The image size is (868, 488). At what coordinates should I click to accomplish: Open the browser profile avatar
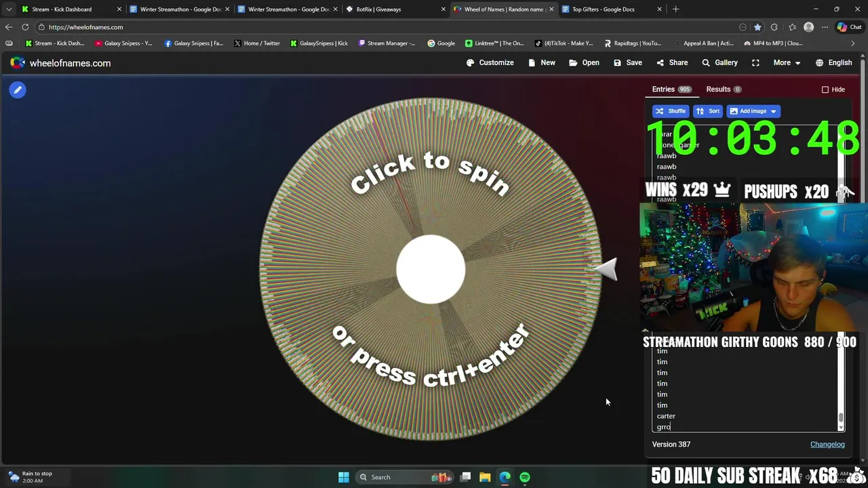pos(808,27)
